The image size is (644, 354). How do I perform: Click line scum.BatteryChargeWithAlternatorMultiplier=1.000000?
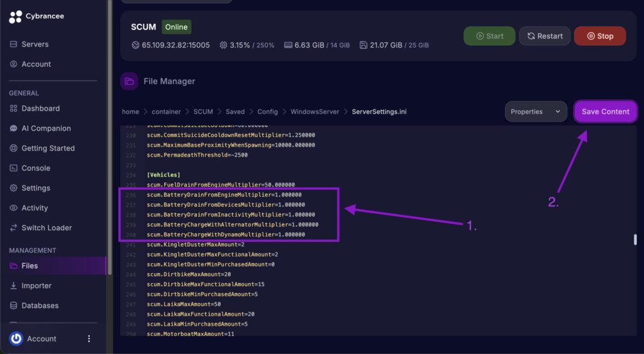pyautogui.click(x=233, y=224)
